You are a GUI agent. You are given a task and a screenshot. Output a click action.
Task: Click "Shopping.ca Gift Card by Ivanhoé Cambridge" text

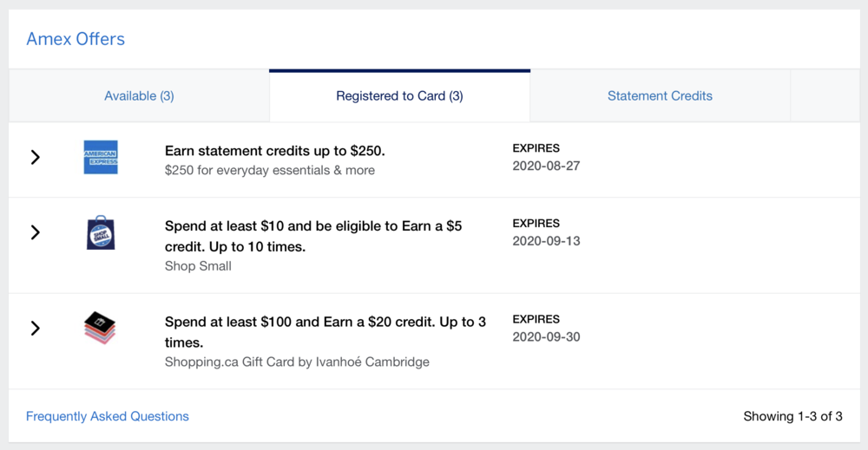(297, 362)
